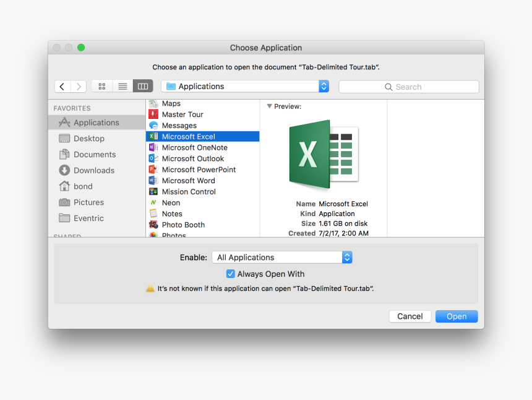Click the Master Tour app icon

(153, 115)
